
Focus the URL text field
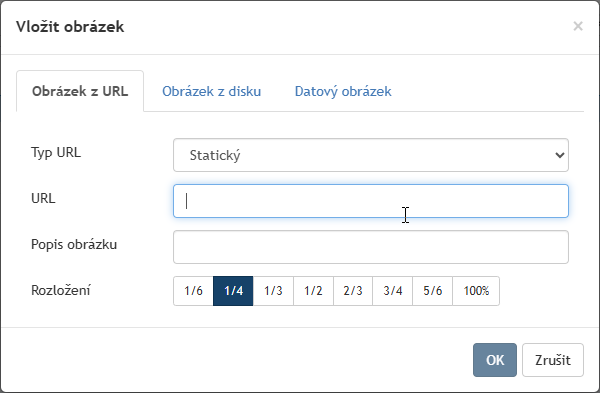click(371, 201)
